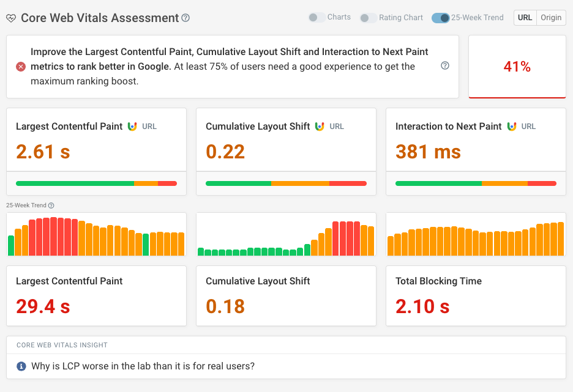Click the help icon at right of recommendation banner
This screenshot has height=392, width=573.
445,66
